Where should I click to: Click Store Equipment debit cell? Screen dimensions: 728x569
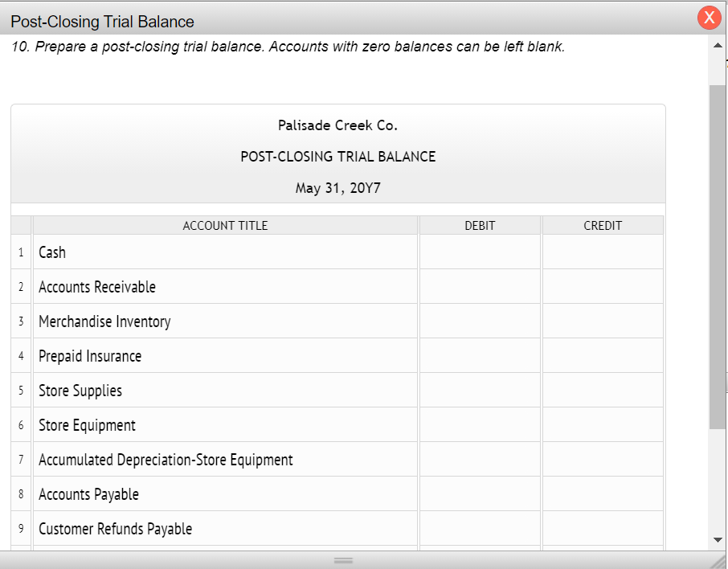[x=480, y=424]
